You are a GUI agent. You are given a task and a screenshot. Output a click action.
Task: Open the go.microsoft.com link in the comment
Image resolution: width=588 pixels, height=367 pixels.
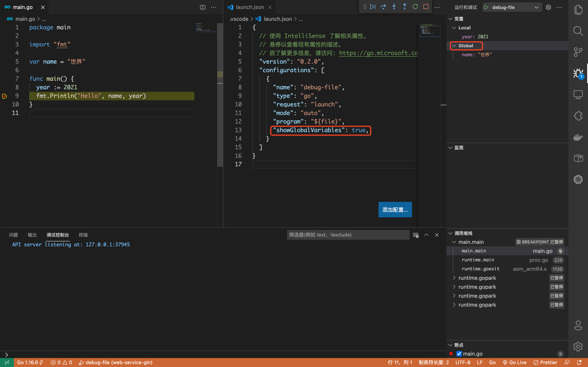tap(378, 53)
